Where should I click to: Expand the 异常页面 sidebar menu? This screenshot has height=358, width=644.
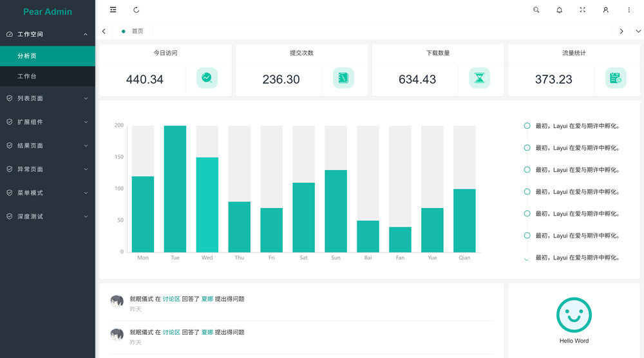click(x=48, y=169)
